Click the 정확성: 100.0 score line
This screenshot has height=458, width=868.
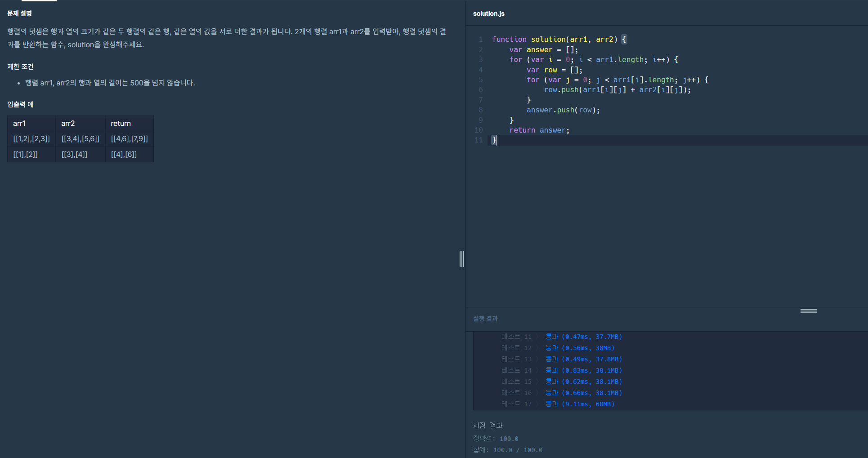click(496, 439)
